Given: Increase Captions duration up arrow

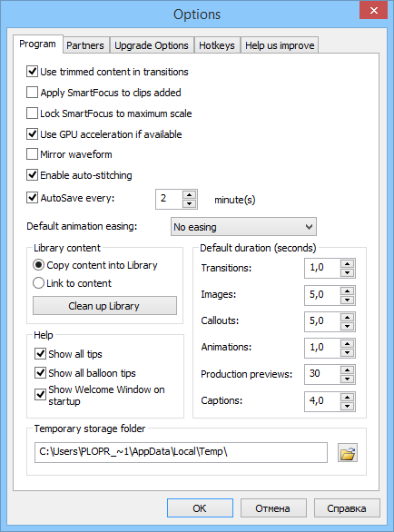Looking at the screenshot, I should [x=347, y=397].
